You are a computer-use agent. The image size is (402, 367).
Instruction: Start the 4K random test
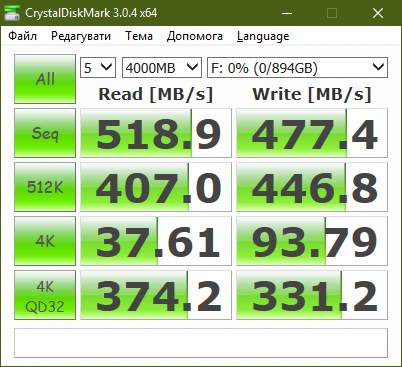45,241
